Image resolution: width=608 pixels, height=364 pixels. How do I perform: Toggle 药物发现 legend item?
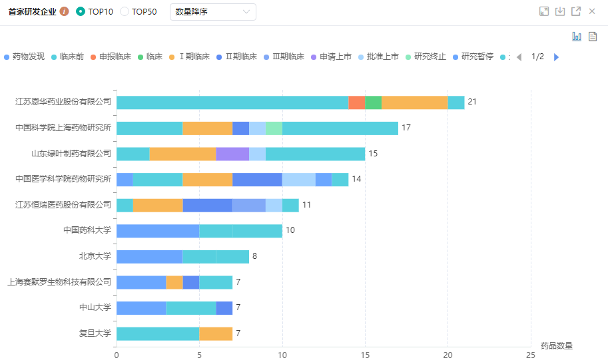point(25,57)
